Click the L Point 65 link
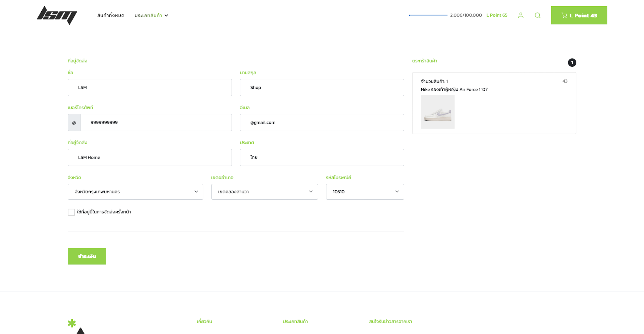The image size is (644, 334). click(x=496, y=15)
